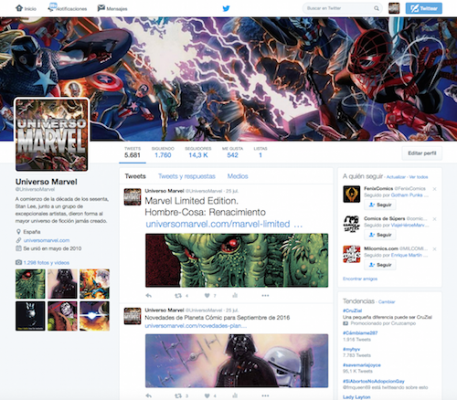Screen dimensions: 457x400
Task: Open the #CruZial trend
Action: [x=352, y=311]
